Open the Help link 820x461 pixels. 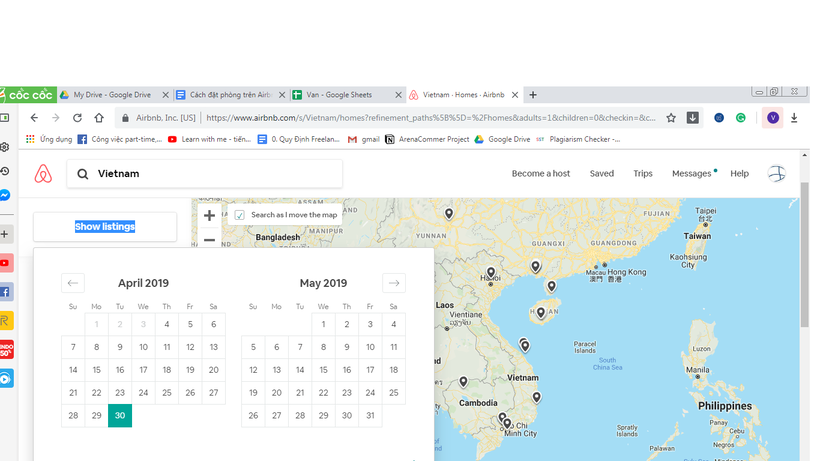point(739,174)
